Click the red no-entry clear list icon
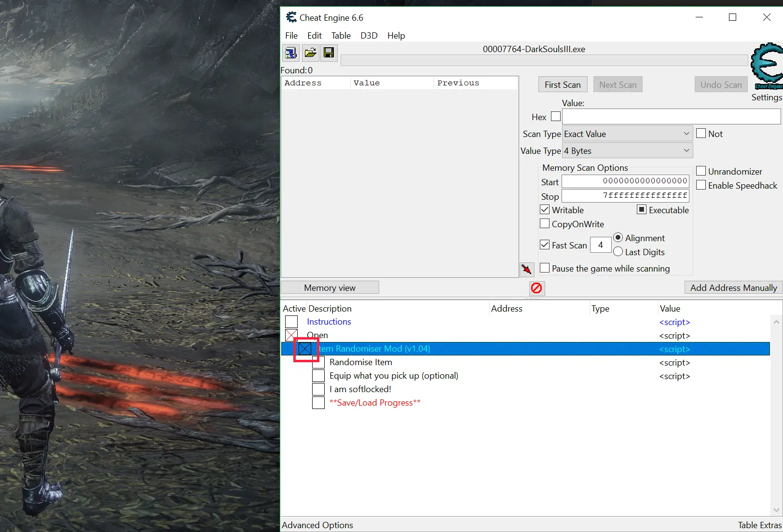783x532 pixels. pos(536,288)
